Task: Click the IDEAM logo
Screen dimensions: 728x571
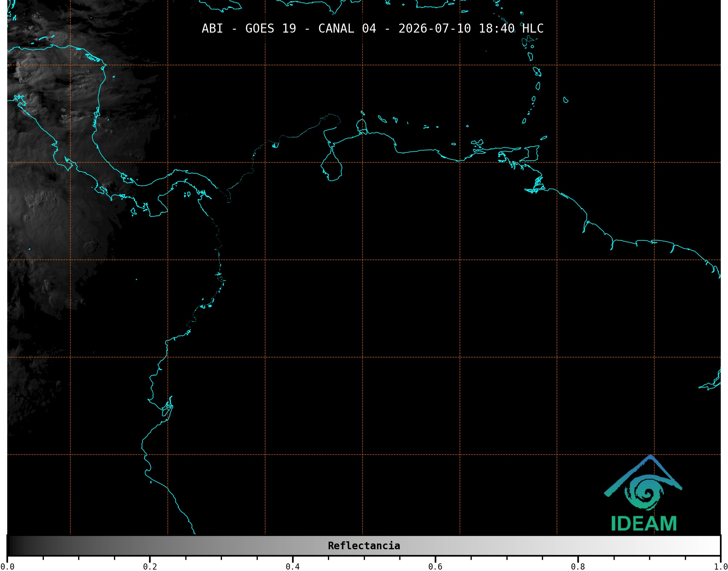Action: coord(643,493)
